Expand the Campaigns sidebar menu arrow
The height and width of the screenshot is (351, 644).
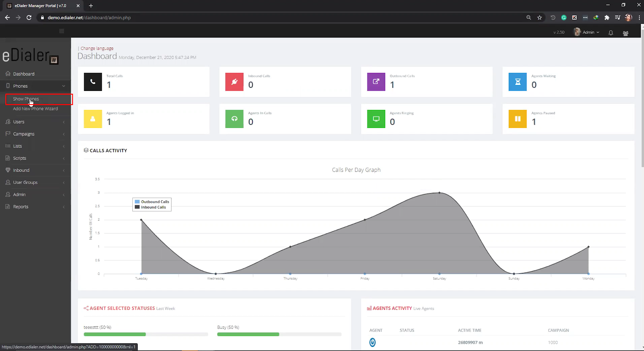coord(64,134)
